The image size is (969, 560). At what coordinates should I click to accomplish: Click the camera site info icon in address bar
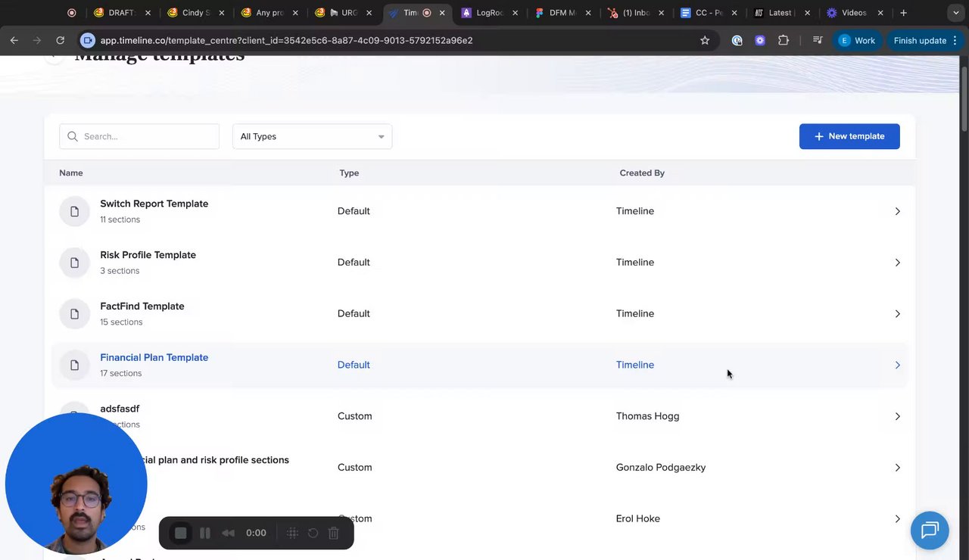pyautogui.click(x=88, y=40)
